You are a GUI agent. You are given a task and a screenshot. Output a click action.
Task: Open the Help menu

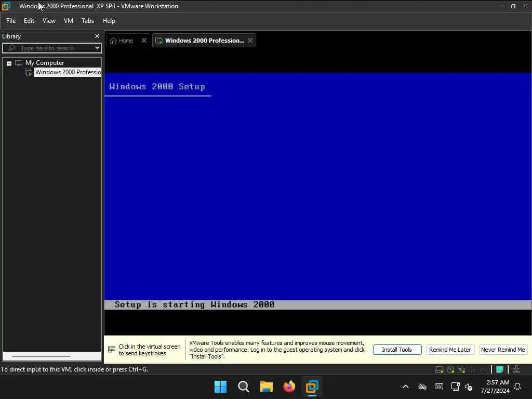[109, 21]
